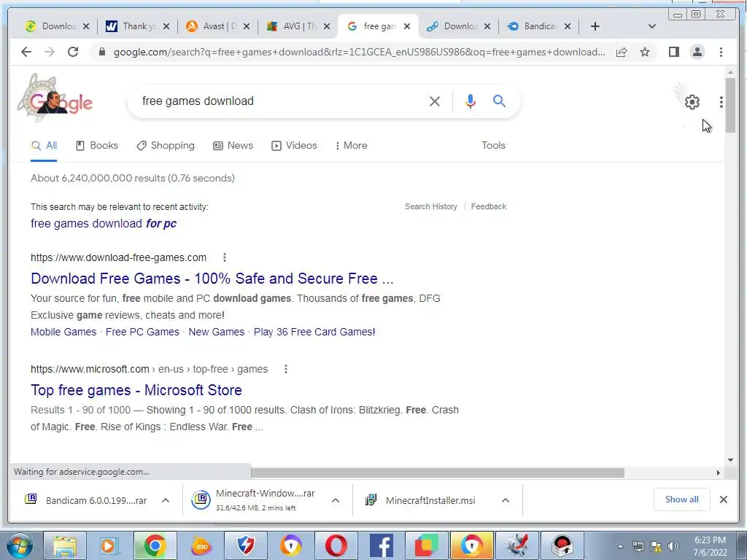Image resolution: width=747 pixels, height=560 pixels.
Task: Click Show all downloads button
Action: (682, 499)
